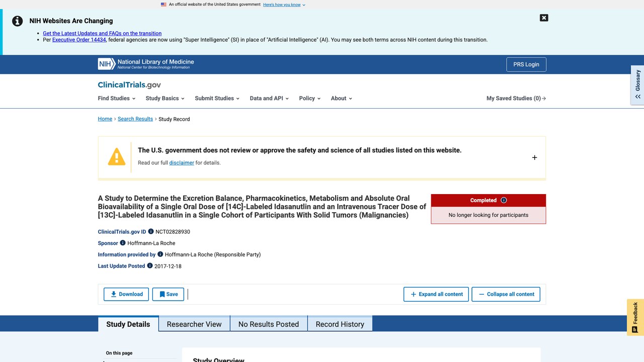Image resolution: width=644 pixels, height=362 pixels.
Task: Click info icon beside Information provided by
Action: click(x=160, y=254)
